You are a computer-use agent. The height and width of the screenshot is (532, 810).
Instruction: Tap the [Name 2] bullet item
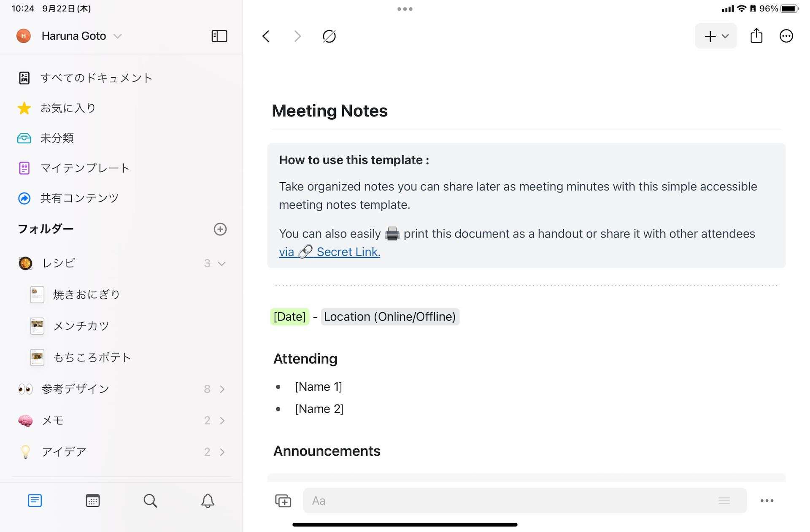319,409
